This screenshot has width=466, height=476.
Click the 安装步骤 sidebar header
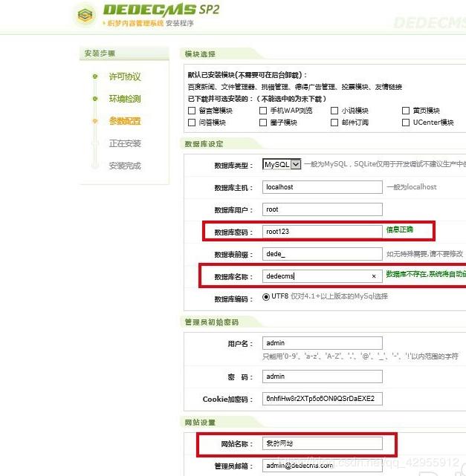[124, 53]
